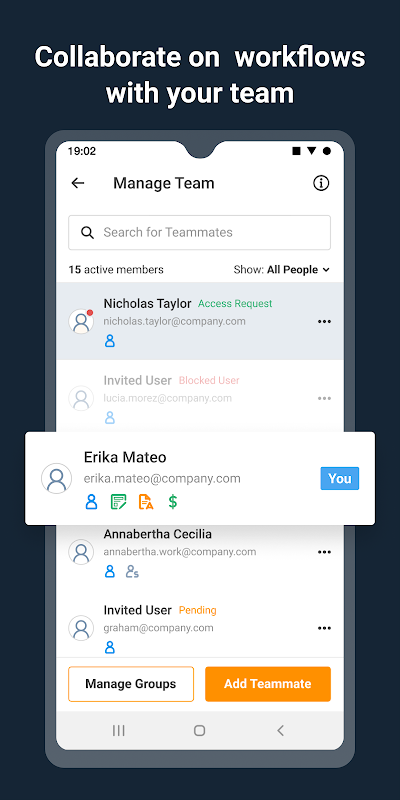Image resolution: width=400 pixels, height=800 pixels.
Task: Open Nicholas Taylor's three-dot menu
Action: [x=324, y=321]
